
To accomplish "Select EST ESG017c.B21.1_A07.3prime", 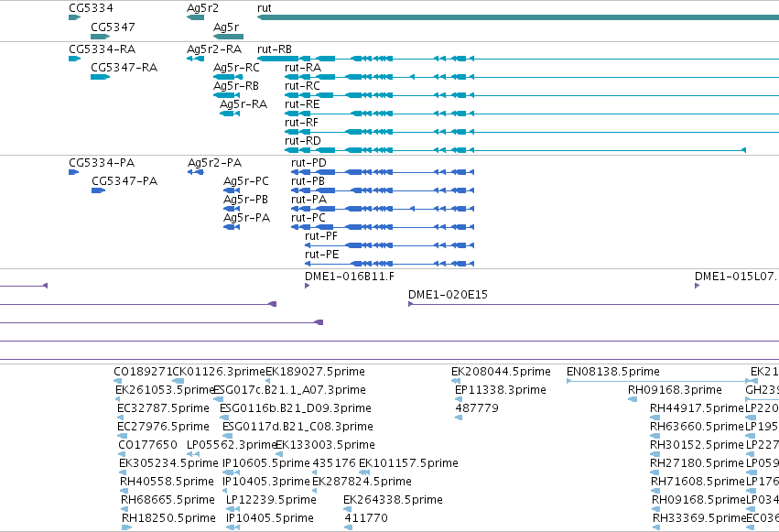I will tap(289, 390).
